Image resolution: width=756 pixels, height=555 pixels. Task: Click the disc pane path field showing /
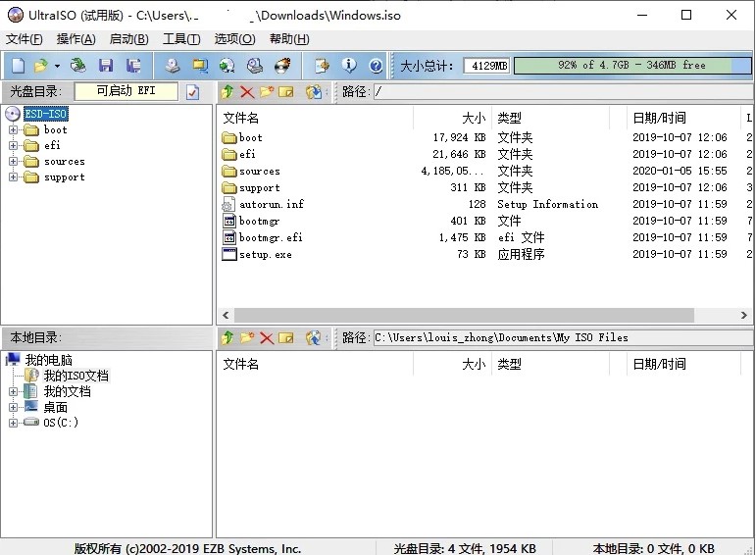(x=562, y=91)
